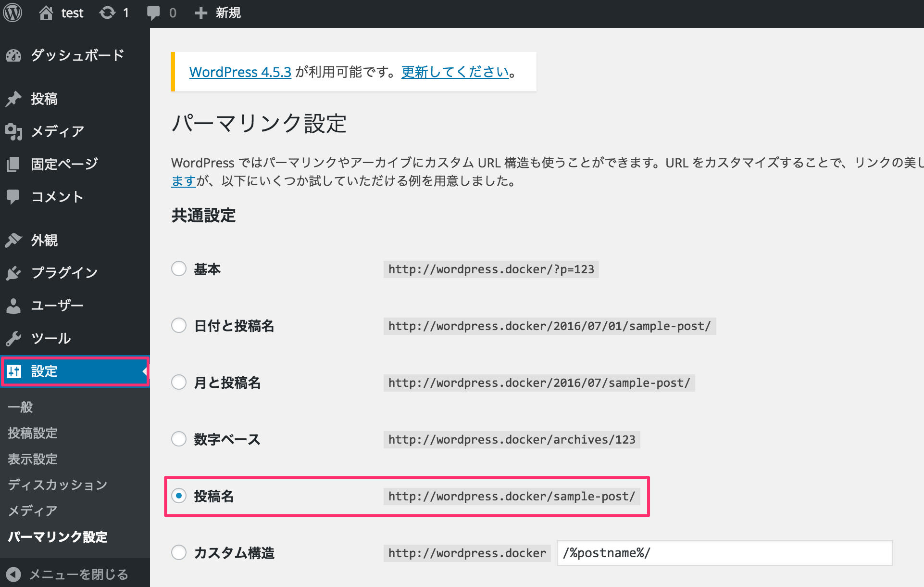Click the plus icon for 新規

[200, 13]
